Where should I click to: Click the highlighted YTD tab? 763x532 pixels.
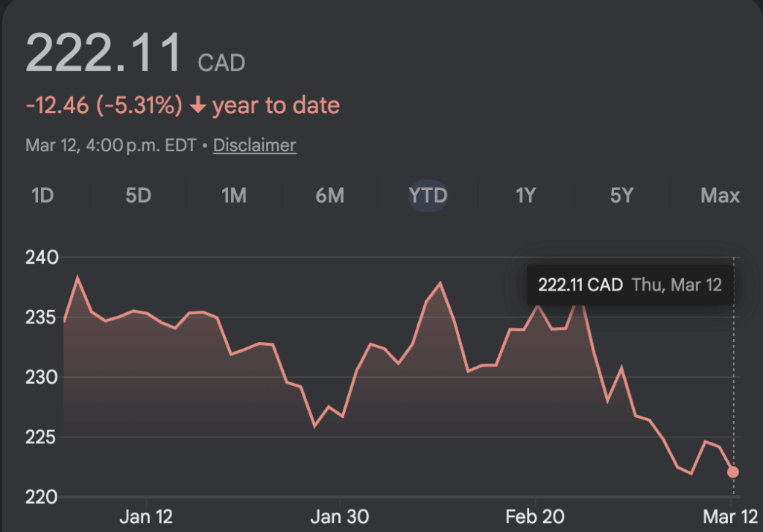[x=428, y=196]
